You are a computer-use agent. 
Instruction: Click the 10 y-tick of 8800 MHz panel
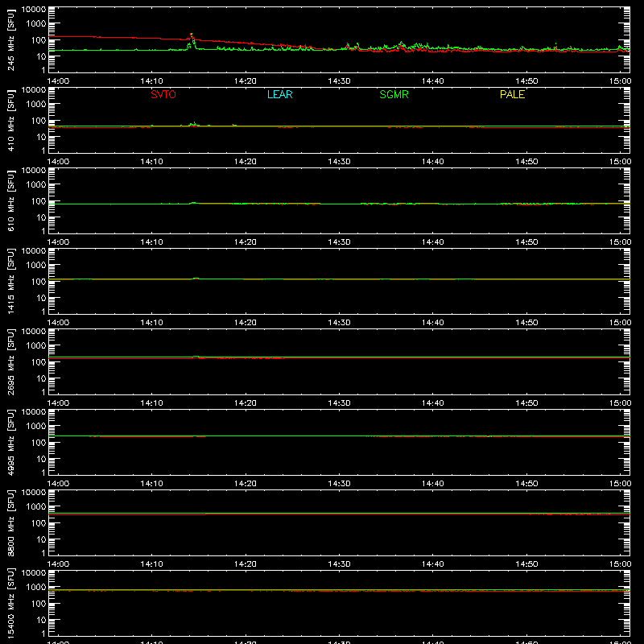(x=41, y=539)
